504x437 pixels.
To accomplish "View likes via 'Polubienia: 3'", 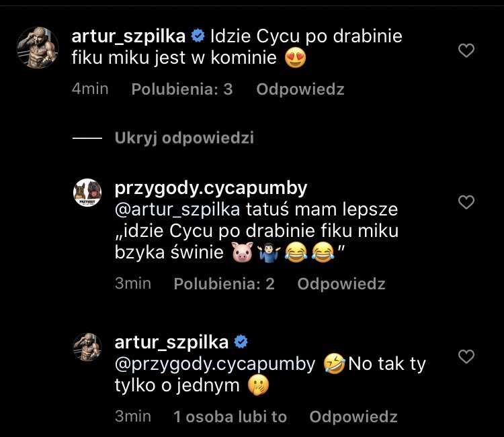I will pyautogui.click(x=182, y=89).
